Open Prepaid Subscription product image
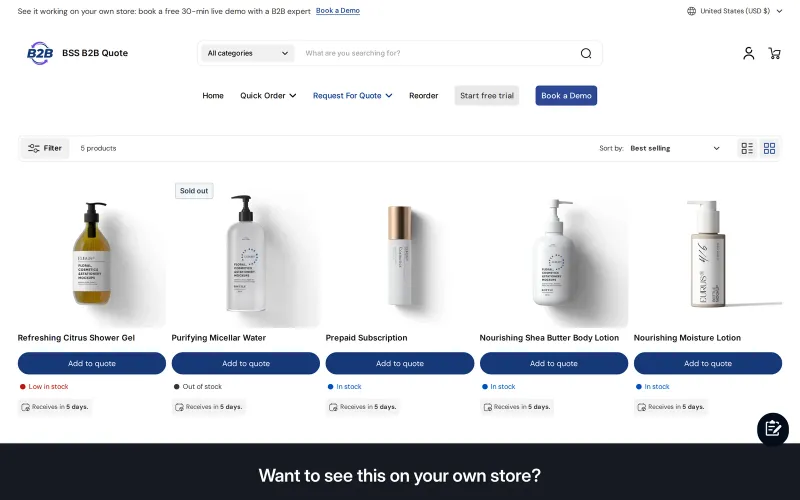This screenshot has height=500, width=800. coord(400,254)
